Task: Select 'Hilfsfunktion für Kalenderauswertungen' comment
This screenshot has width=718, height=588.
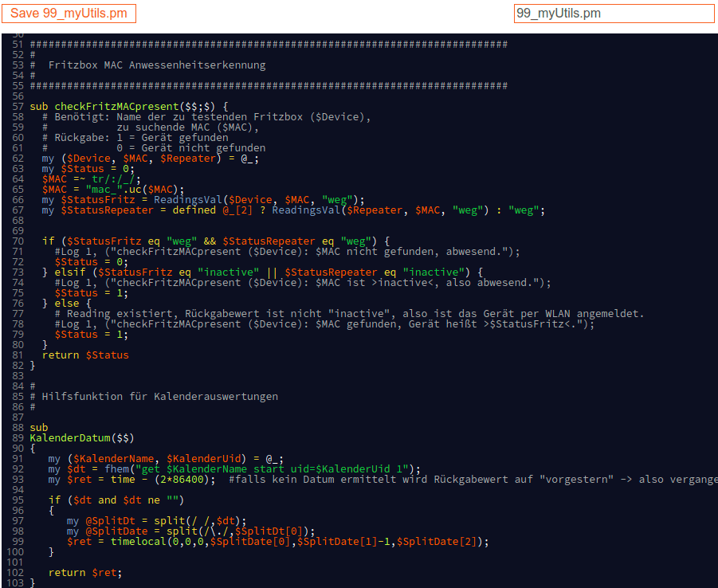Action: tap(160, 397)
